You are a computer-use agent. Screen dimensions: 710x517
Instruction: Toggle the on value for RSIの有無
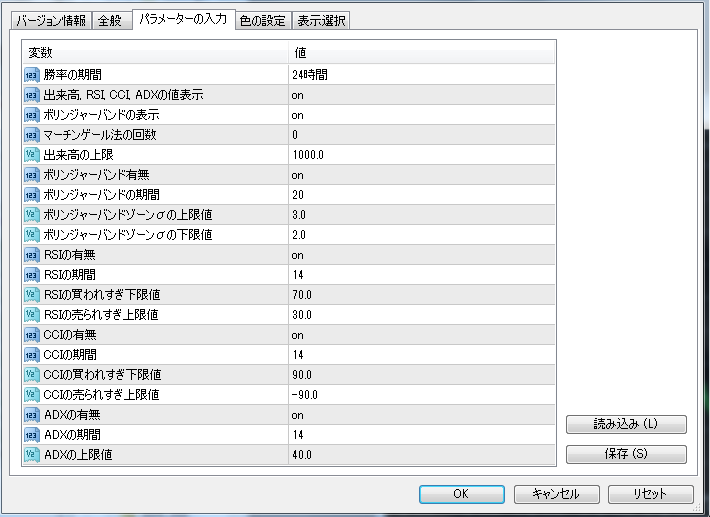click(422, 255)
